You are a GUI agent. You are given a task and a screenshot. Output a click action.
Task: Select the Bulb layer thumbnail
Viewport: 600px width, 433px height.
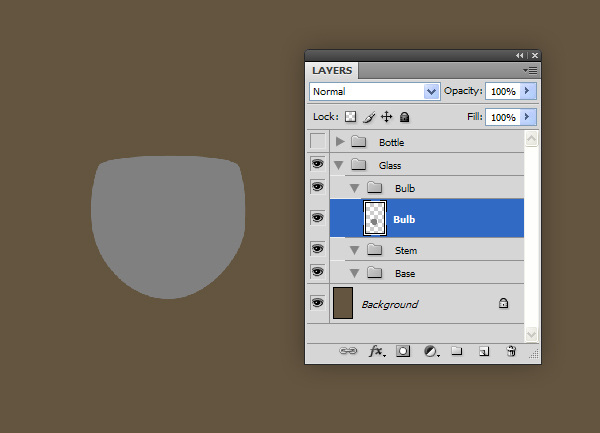(x=375, y=218)
